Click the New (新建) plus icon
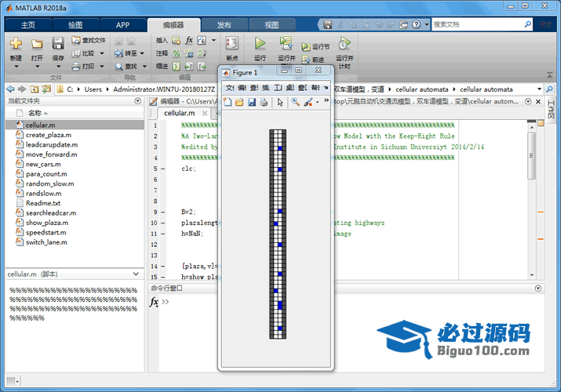561x392 pixels. click(16, 44)
